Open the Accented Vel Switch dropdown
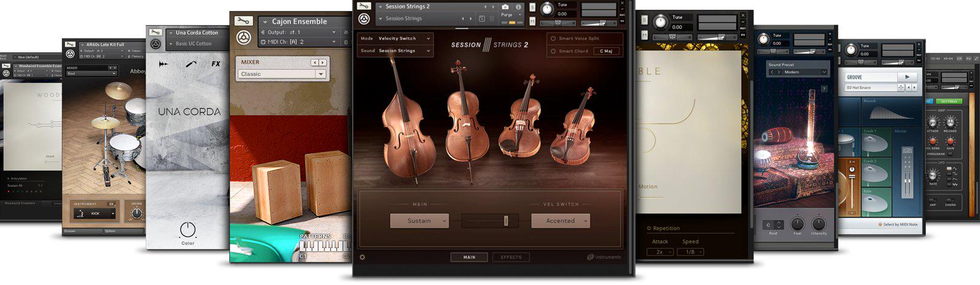 tap(560, 221)
